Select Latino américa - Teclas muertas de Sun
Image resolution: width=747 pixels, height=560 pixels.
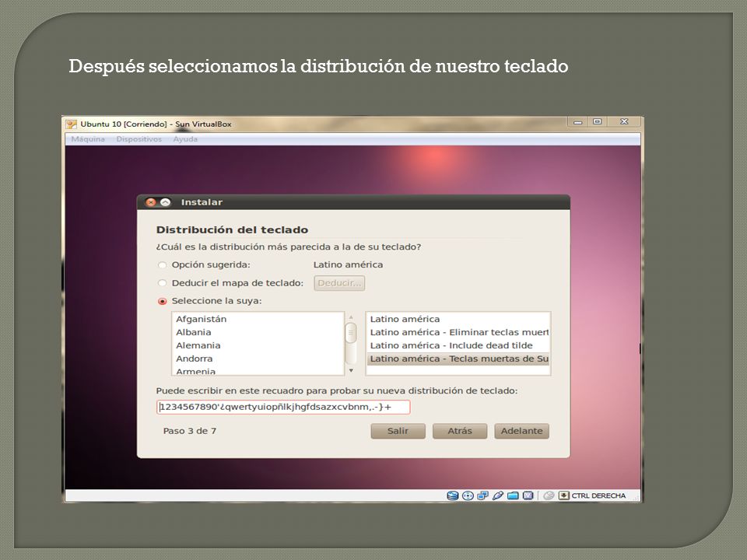click(x=458, y=359)
